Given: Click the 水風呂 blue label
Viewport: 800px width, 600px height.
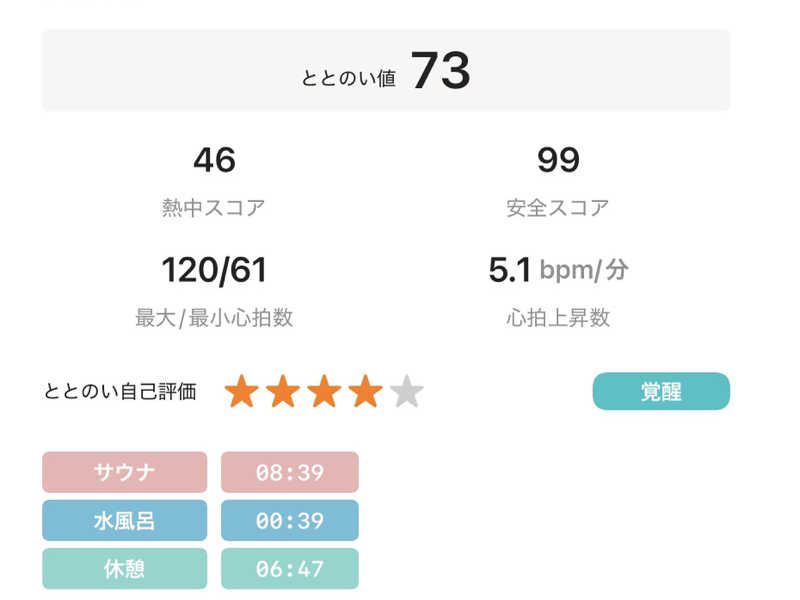Looking at the screenshot, I should point(124,520).
